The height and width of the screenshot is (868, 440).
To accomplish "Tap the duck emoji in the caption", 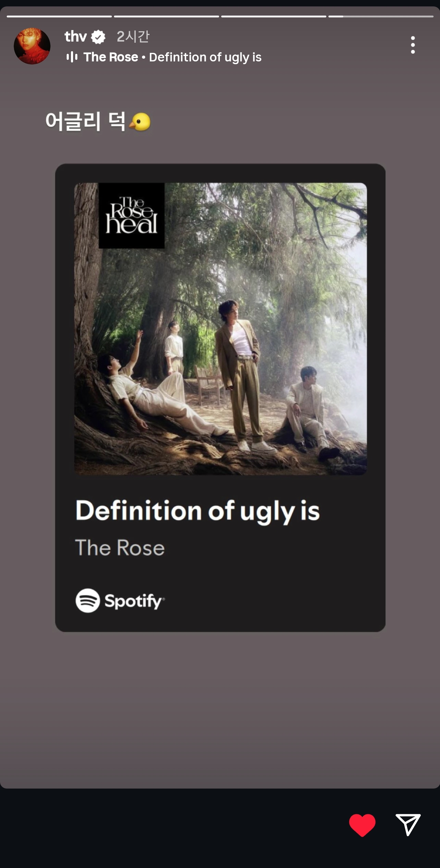I will coord(140,122).
